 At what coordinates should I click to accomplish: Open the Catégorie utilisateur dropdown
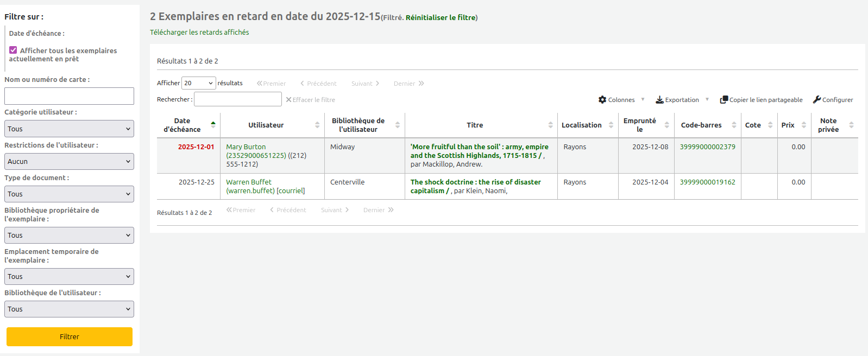69,129
